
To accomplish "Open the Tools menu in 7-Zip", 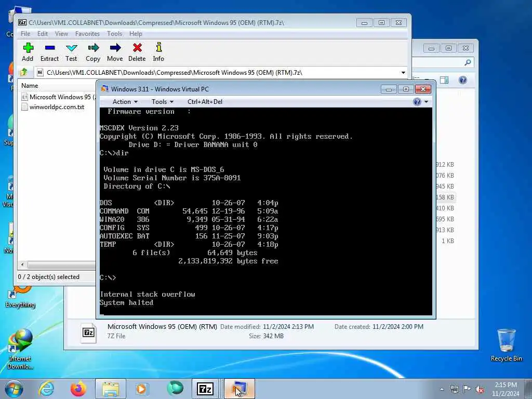I will coord(114,34).
